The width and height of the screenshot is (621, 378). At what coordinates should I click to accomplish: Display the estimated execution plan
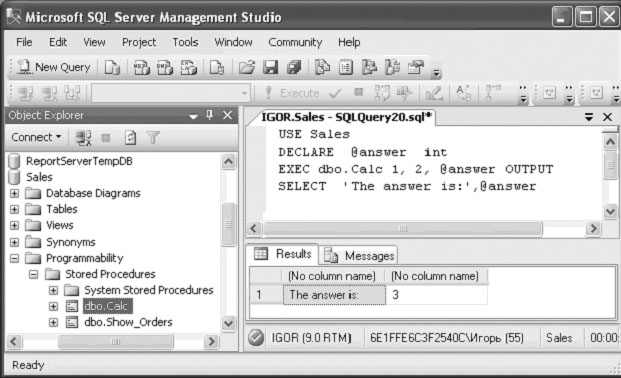382,94
